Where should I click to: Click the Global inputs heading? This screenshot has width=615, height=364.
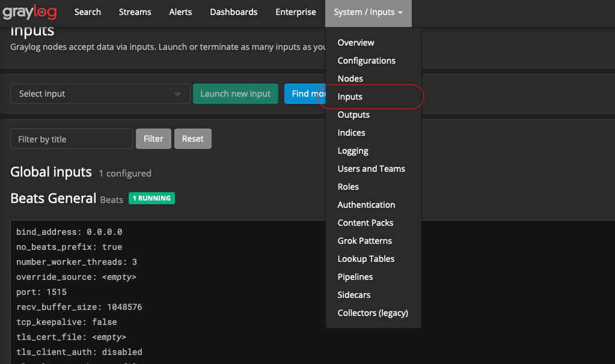coord(51,172)
